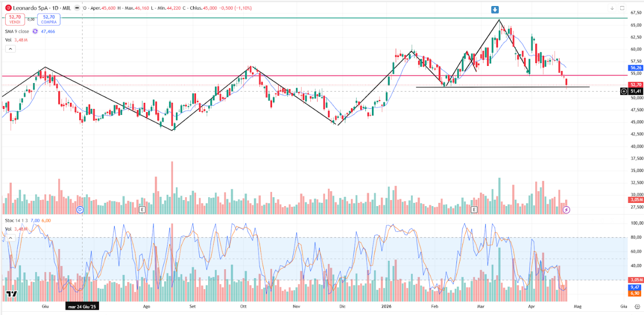Collapse the Stoc pane indicator legend
The image size is (644, 315).
click(x=9, y=238)
